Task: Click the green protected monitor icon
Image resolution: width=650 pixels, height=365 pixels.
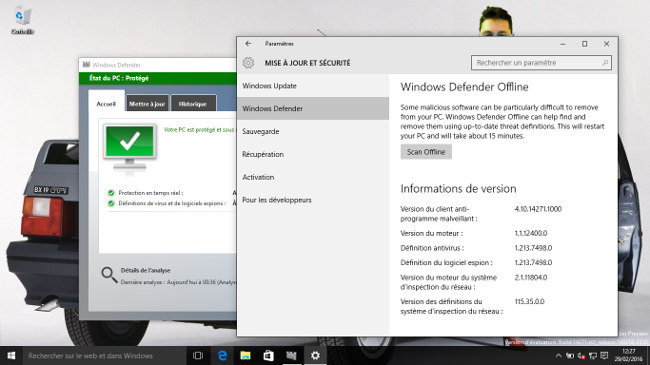Action: pyautogui.click(x=130, y=146)
